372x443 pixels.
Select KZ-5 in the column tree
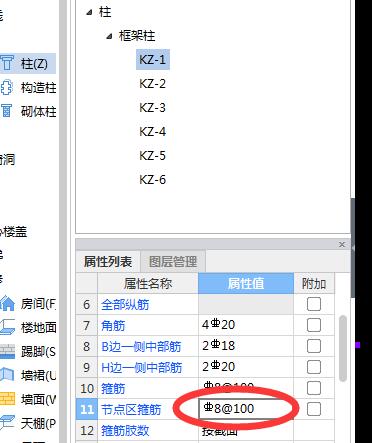(x=153, y=156)
